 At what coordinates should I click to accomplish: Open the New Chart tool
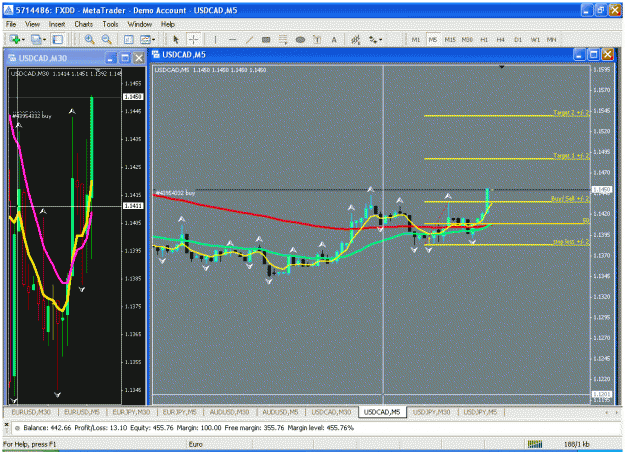pyautogui.click(x=15, y=39)
